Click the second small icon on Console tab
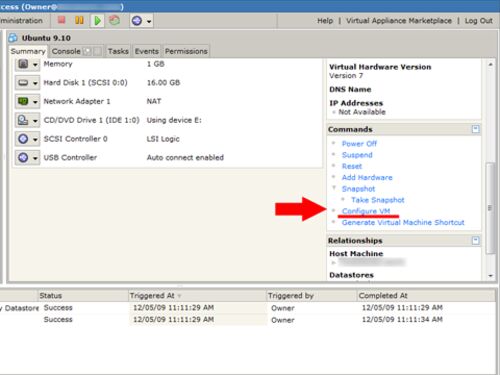 [98, 51]
